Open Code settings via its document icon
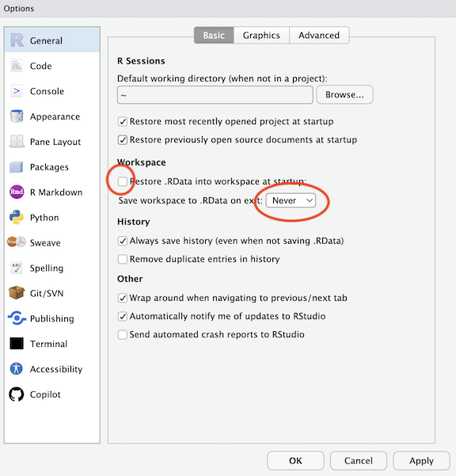 (x=17, y=66)
